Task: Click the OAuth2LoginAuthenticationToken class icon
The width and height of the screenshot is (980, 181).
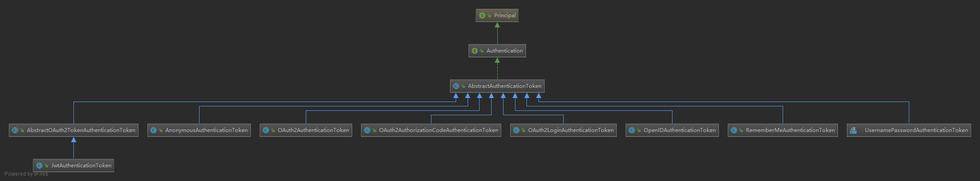Action: (516, 130)
